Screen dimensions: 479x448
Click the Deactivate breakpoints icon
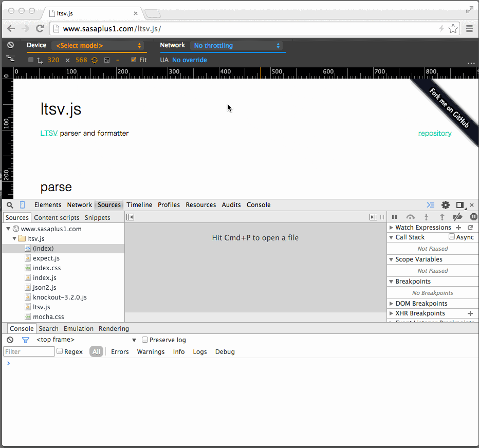(x=458, y=217)
